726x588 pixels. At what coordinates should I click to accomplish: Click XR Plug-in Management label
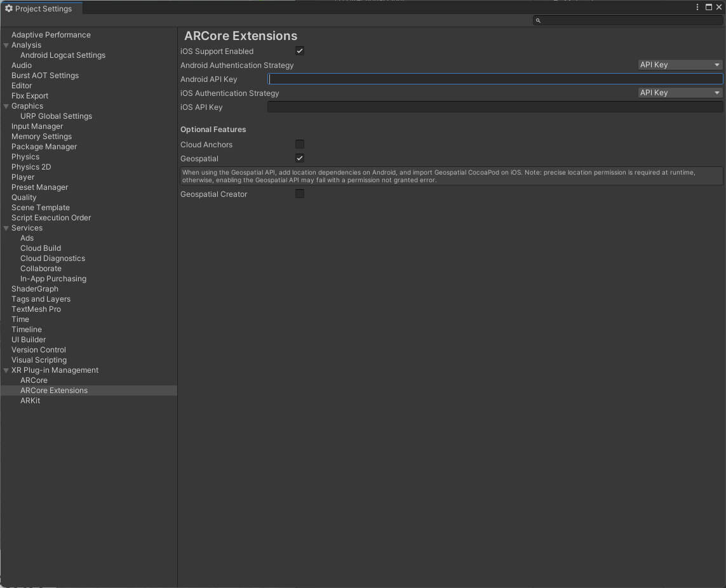(55, 371)
